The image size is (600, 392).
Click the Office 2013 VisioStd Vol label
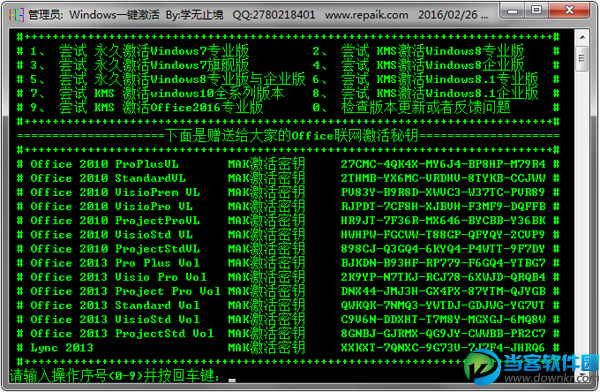pos(115,320)
